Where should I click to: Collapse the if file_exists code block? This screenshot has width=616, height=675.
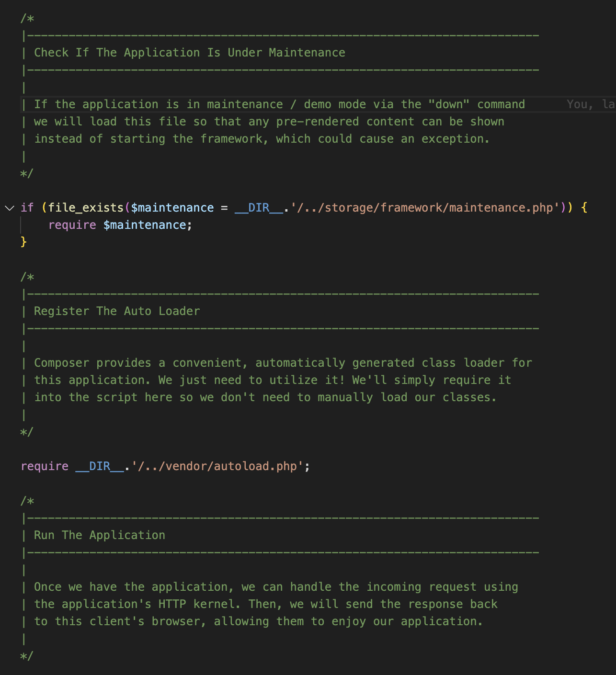(x=10, y=208)
